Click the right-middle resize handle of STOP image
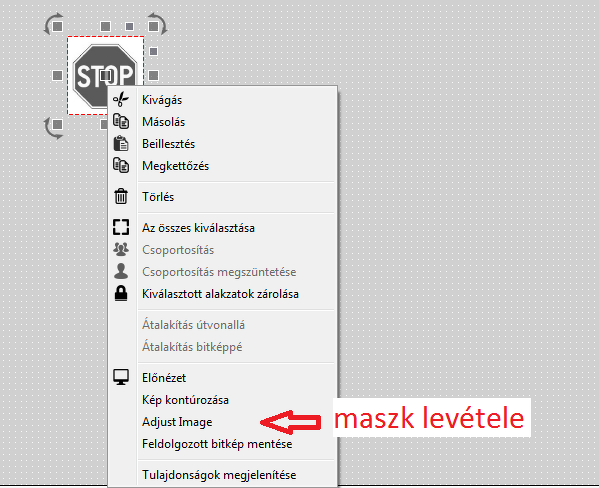The width and height of the screenshot is (599, 488). [154, 76]
